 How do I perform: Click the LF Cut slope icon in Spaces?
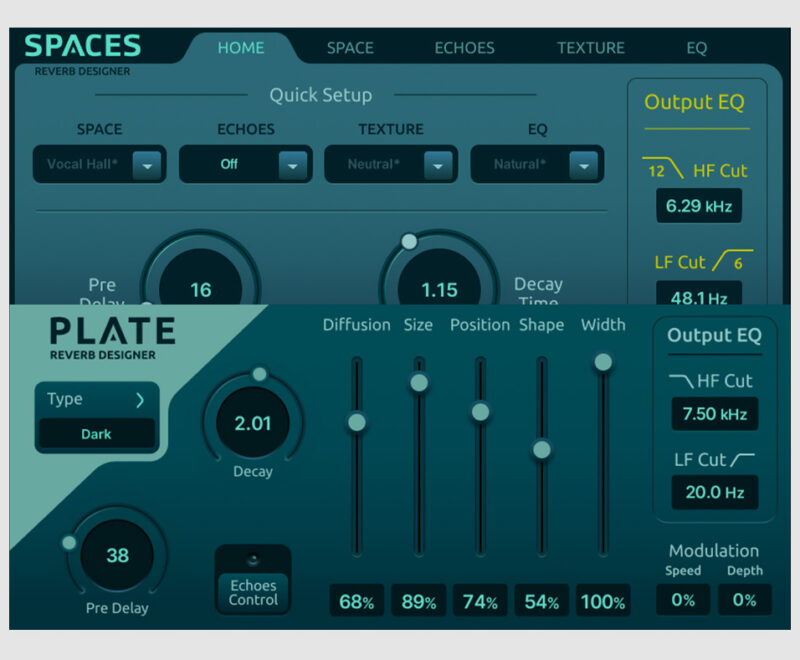(733, 261)
